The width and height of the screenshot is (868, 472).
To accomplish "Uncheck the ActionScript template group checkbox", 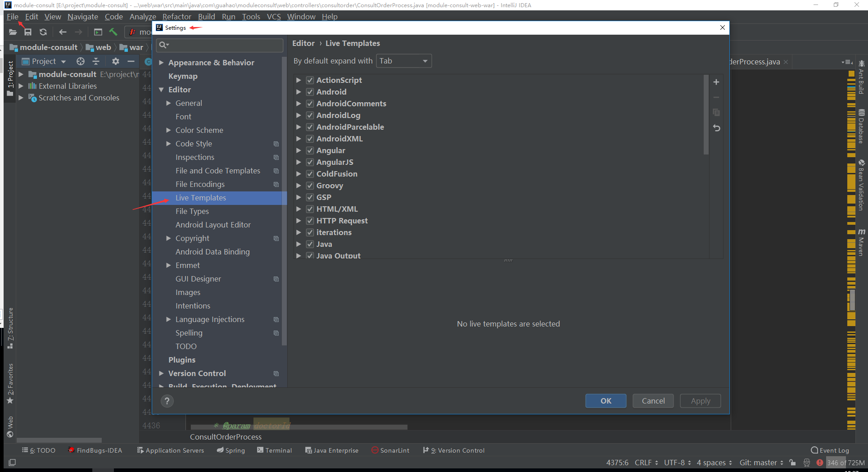I will [x=310, y=80].
